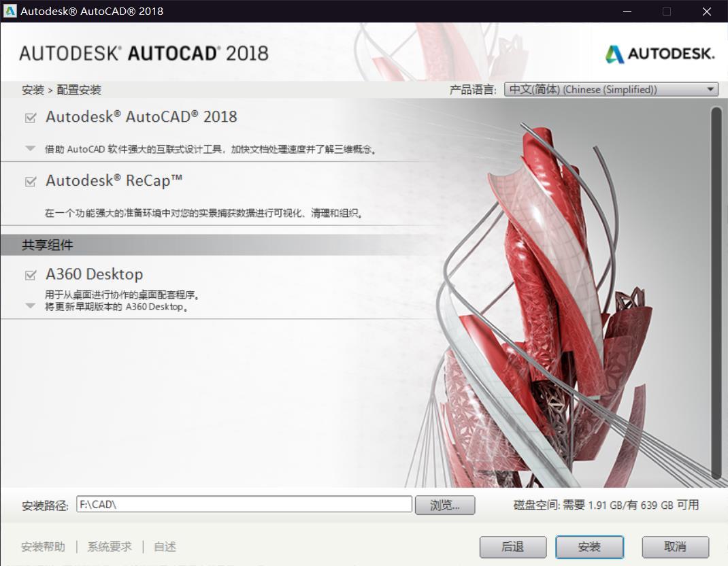The width and height of the screenshot is (728, 566).
Task: Select the Autodesk® ReCap™ product title
Action: [114, 181]
